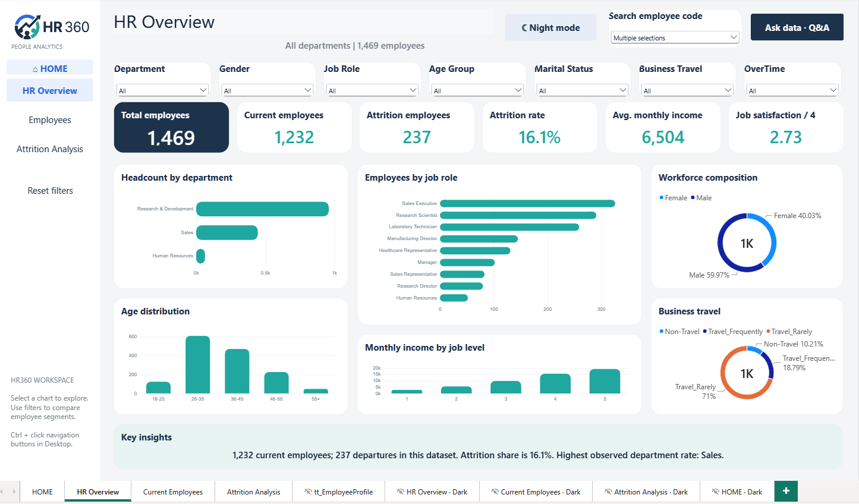
Task: Click the Male 59.97% donut label
Action: coord(709,275)
